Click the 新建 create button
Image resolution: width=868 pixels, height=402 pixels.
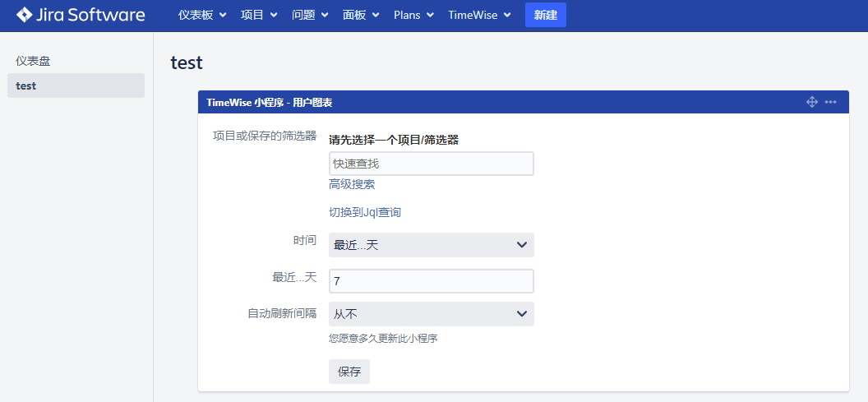pos(545,15)
